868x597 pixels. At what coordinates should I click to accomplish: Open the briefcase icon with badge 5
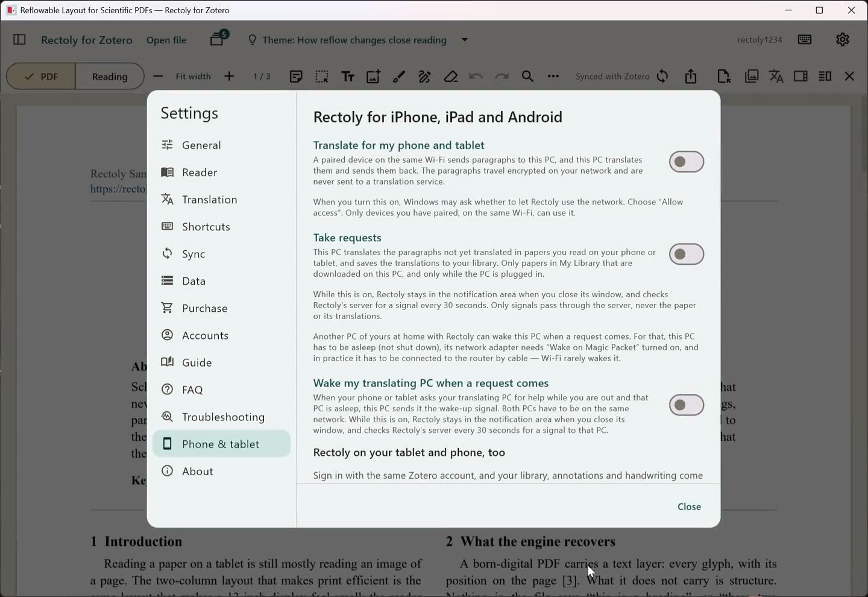218,39
